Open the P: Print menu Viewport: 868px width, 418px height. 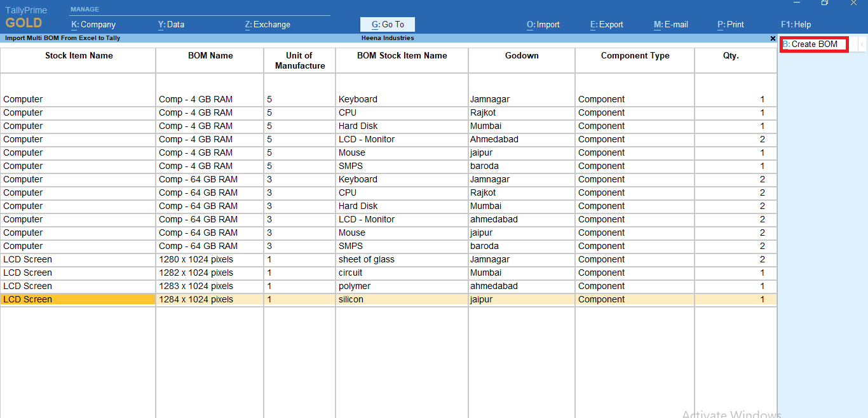click(730, 24)
